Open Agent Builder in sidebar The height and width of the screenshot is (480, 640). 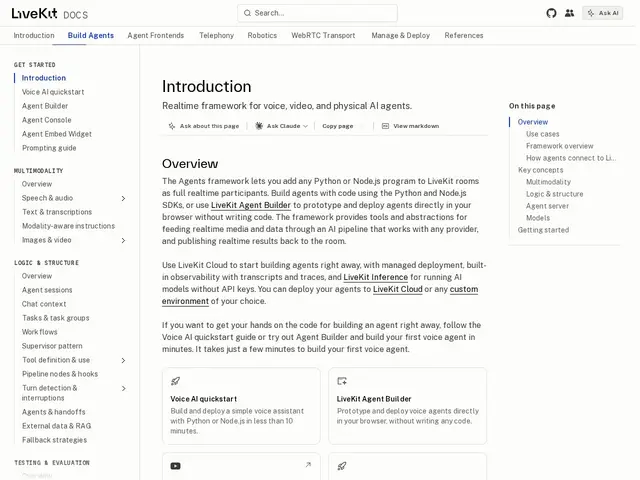[x=45, y=106]
